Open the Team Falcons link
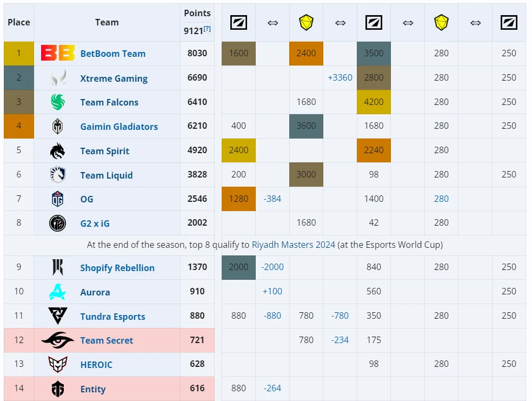The width and height of the screenshot is (532, 401). point(109,102)
